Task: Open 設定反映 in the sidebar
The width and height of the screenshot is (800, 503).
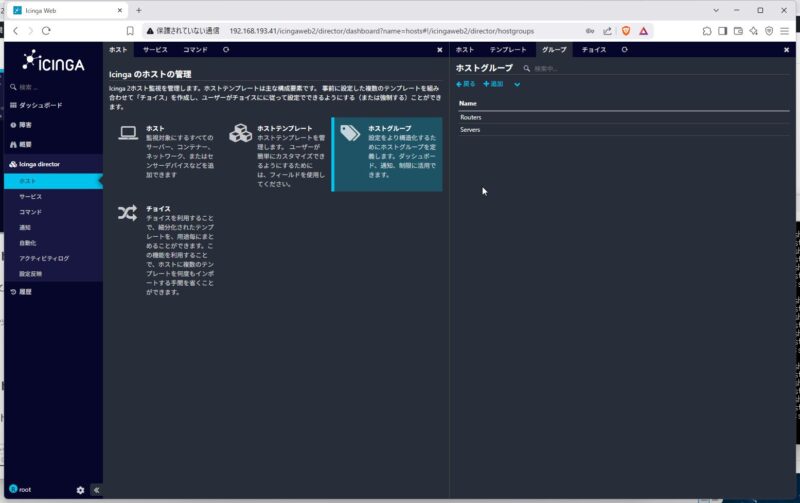Action: click(31, 274)
